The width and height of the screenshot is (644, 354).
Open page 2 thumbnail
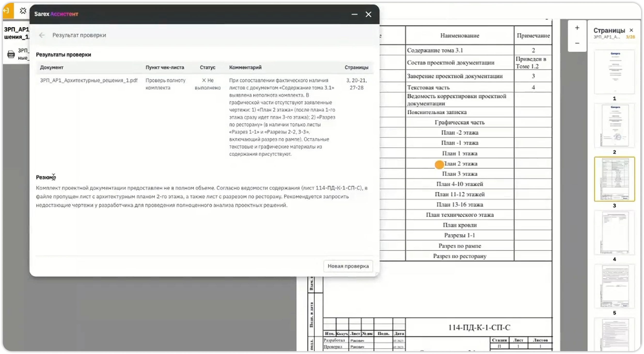(614, 126)
